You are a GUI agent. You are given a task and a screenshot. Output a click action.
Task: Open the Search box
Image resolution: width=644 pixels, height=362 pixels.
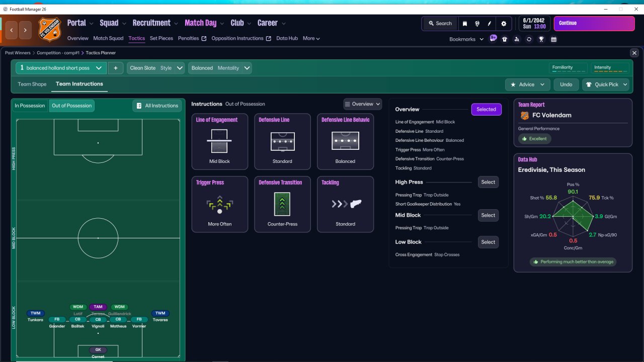[x=440, y=24]
